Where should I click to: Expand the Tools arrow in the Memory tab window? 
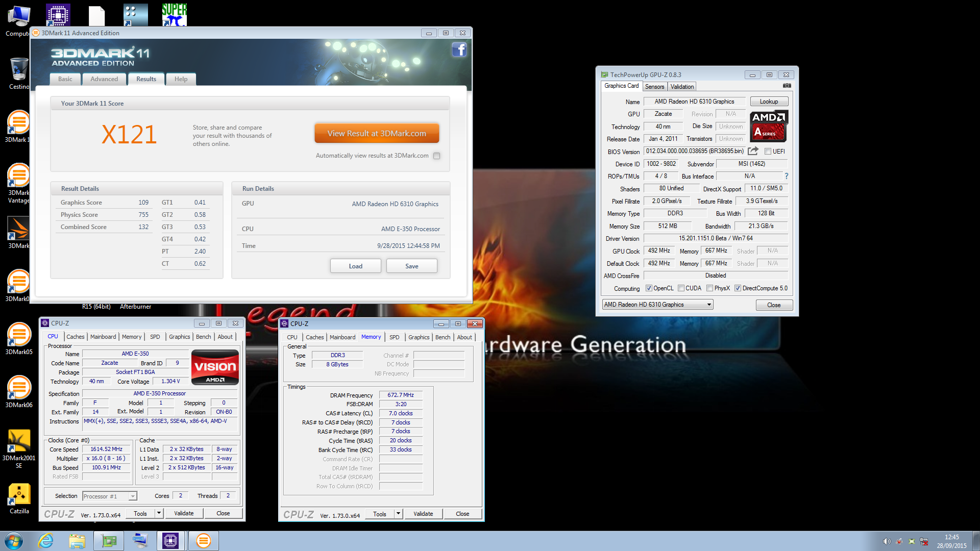(x=398, y=514)
